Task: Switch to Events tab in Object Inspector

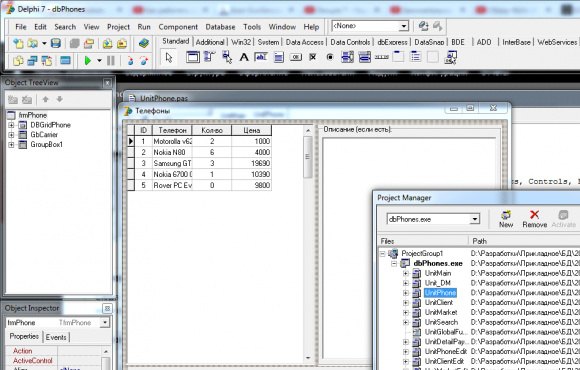Action: tap(56, 337)
